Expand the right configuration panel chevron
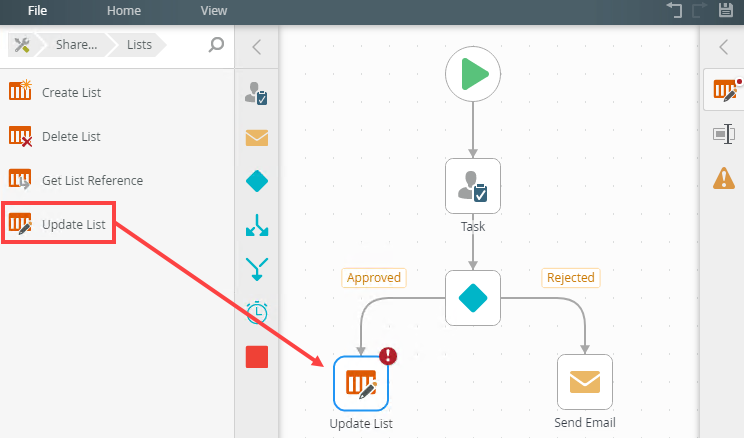Screen dimensions: 744x438 [x=723, y=47]
